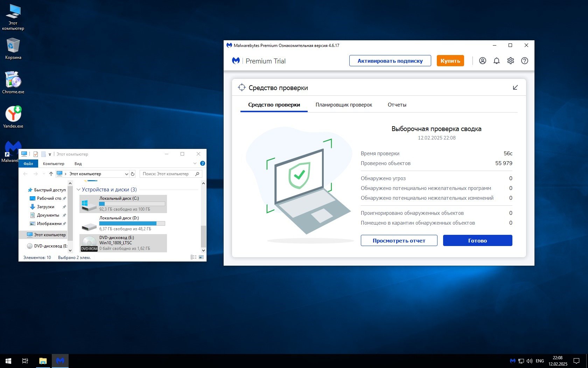
Task: Click the orange Купить button
Action: [450, 61]
